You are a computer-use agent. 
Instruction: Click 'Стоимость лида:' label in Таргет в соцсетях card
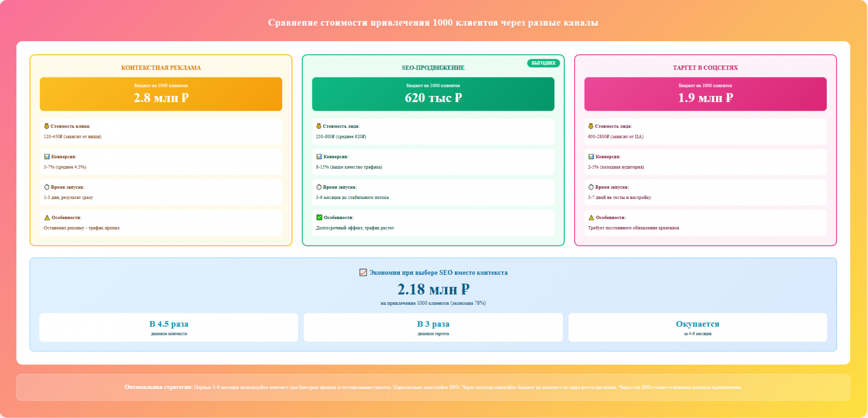pyautogui.click(x=614, y=126)
